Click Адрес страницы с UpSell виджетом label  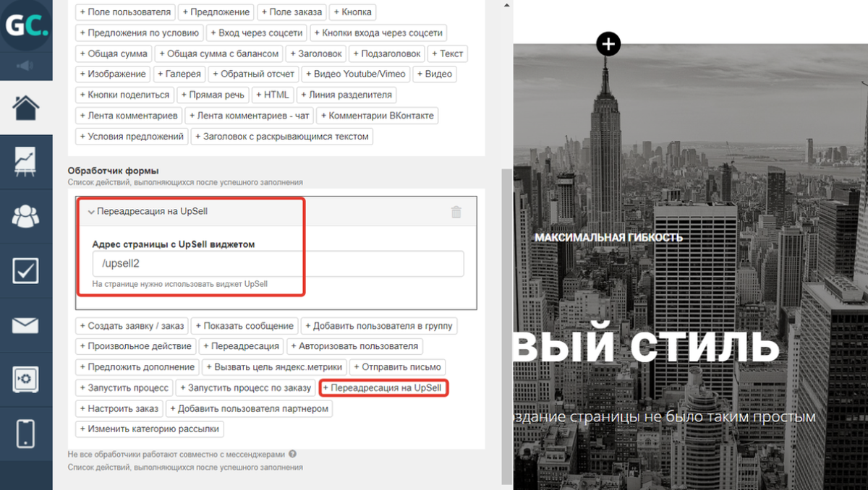(174, 244)
